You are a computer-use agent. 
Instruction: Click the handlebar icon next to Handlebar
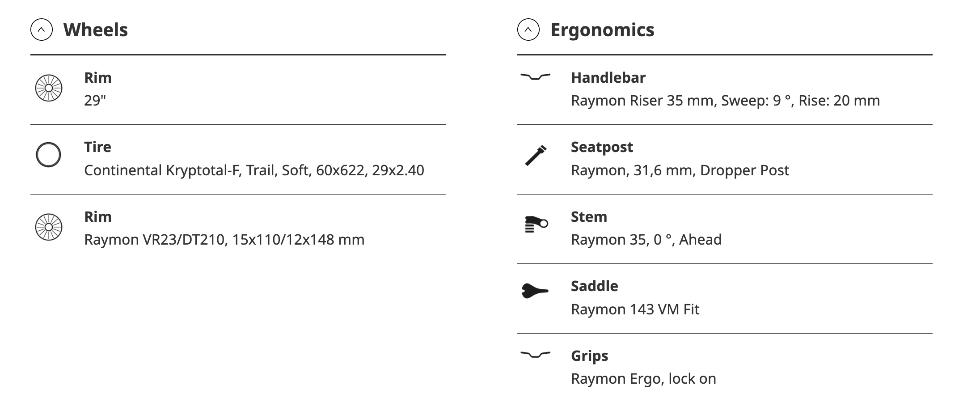pos(535,77)
